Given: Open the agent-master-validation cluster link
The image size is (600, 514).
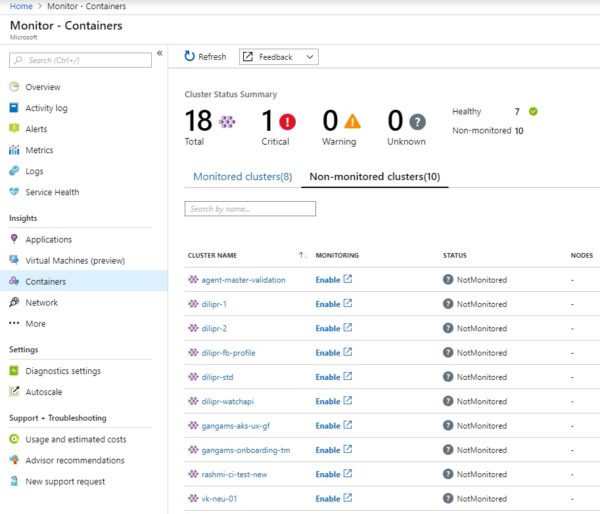Looking at the screenshot, I should [x=243, y=280].
